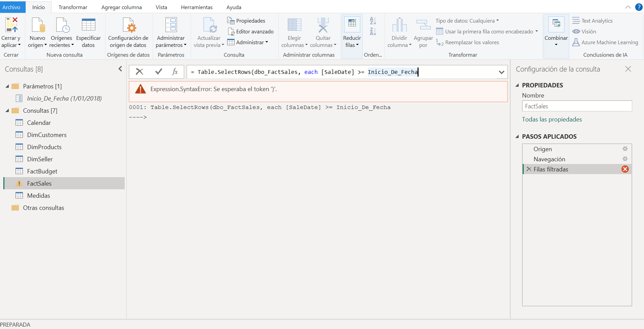Cancel the formula edit with X
This screenshot has height=329, width=644.
pos(140,72)
